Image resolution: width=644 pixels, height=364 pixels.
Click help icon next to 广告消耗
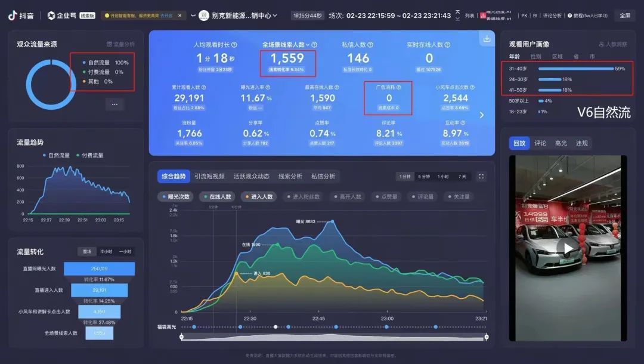(x=398, y=88)
